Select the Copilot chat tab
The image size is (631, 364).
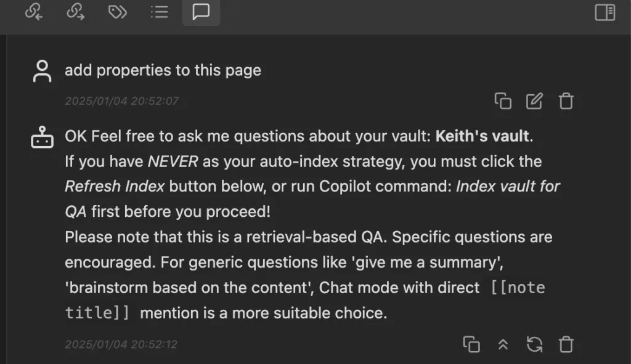click(201, 12)
